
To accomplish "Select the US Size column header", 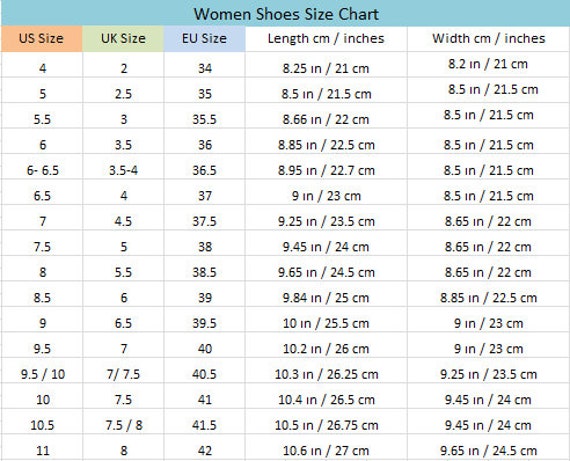I will click(41, 39).
